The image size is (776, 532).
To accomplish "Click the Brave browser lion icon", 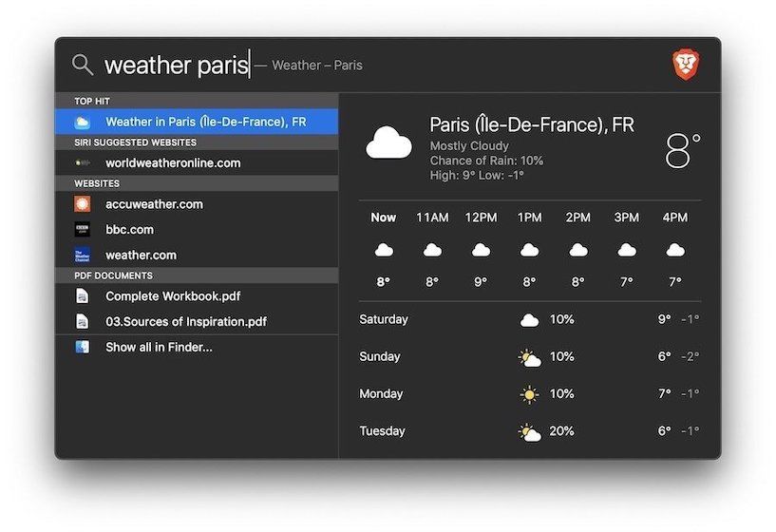I will tap(685, 65).
